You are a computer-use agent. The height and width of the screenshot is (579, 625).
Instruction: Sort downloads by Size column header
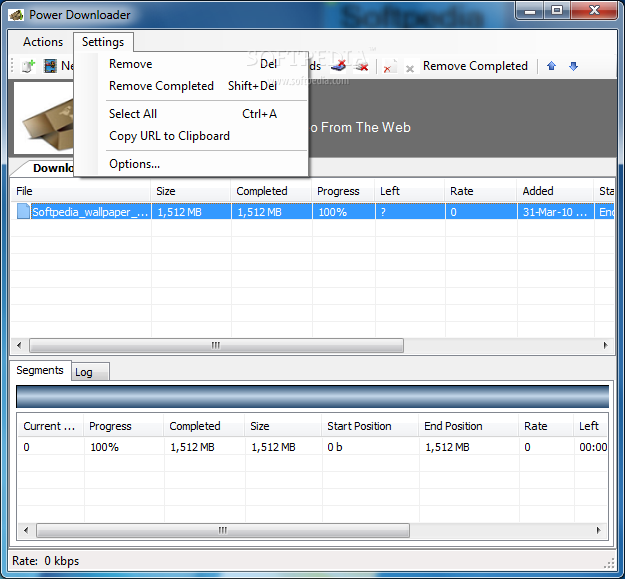191,191
